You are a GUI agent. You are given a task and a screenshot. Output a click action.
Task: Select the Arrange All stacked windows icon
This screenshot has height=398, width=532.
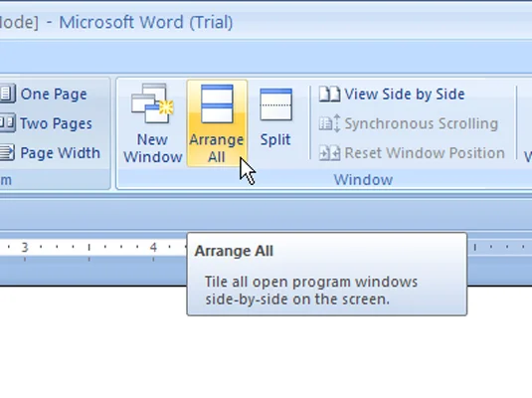217,103
